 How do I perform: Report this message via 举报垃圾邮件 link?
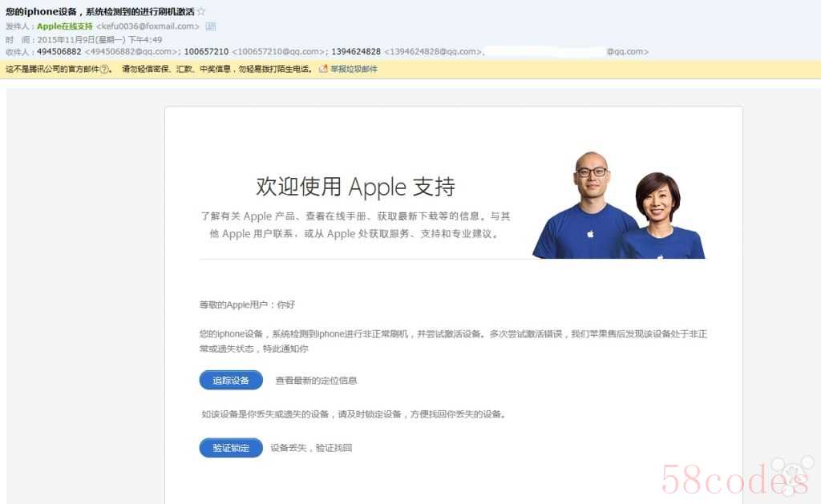click(x=354, y=69)
